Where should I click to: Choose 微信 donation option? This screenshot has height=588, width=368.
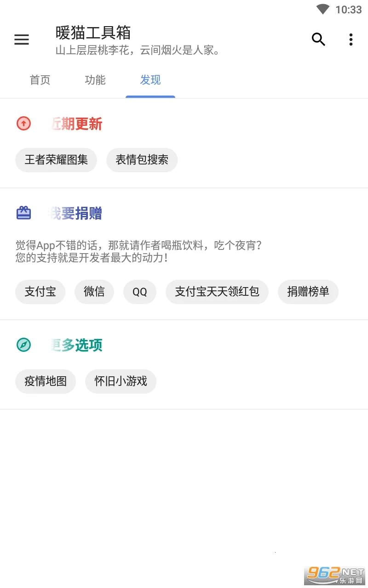pyautogui.click(x=94, y=291)
